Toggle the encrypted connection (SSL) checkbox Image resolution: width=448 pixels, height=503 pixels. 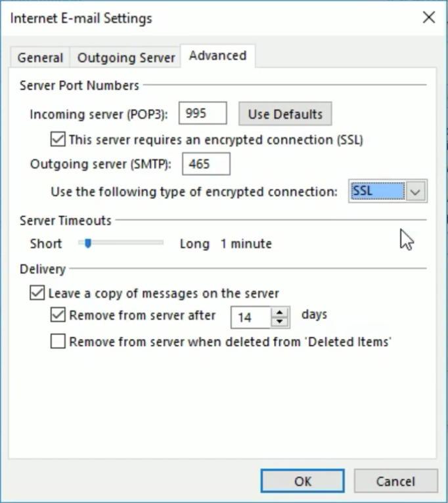58,139
